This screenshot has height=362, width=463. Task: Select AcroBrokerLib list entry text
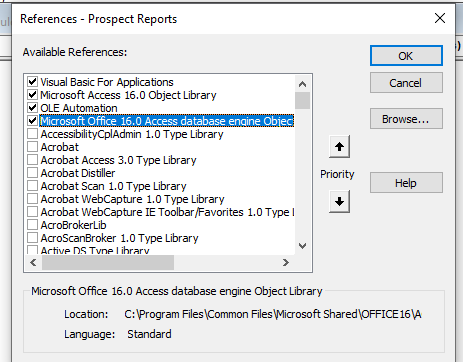click(x=73, y=225)
